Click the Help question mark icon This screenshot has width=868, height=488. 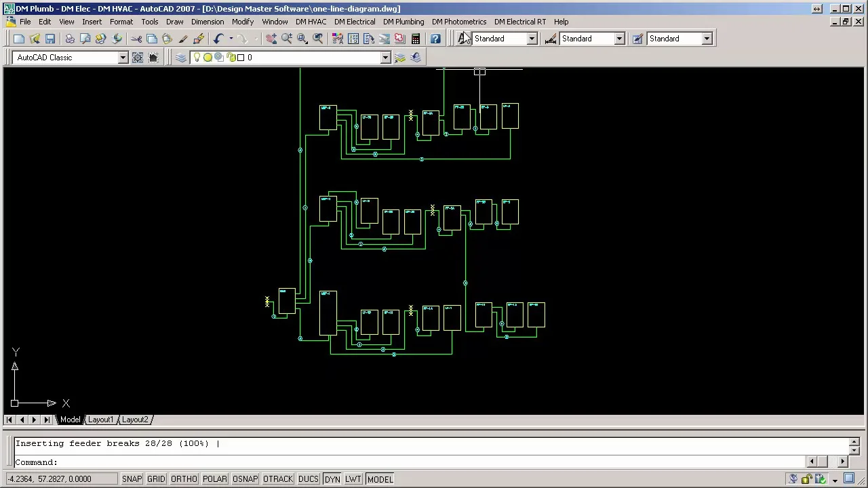435,39
